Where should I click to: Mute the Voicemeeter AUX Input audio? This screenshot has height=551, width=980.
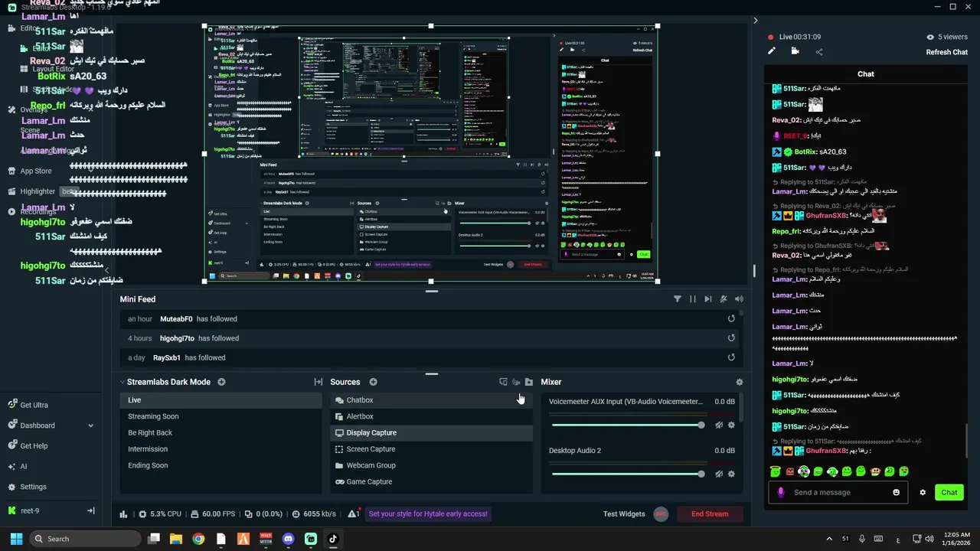click(x=719, y=425)
